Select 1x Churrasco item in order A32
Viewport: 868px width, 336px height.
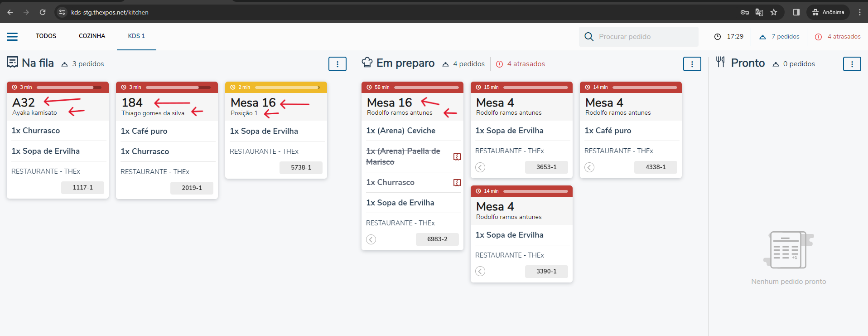point(36,131)
